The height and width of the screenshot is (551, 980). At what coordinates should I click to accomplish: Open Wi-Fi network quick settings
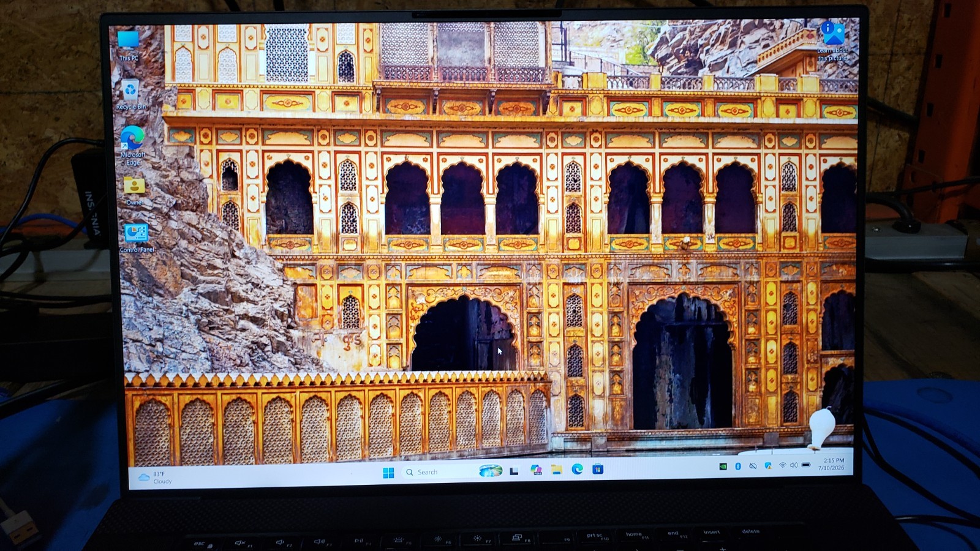pyautogui.click(x=783, y=465)
